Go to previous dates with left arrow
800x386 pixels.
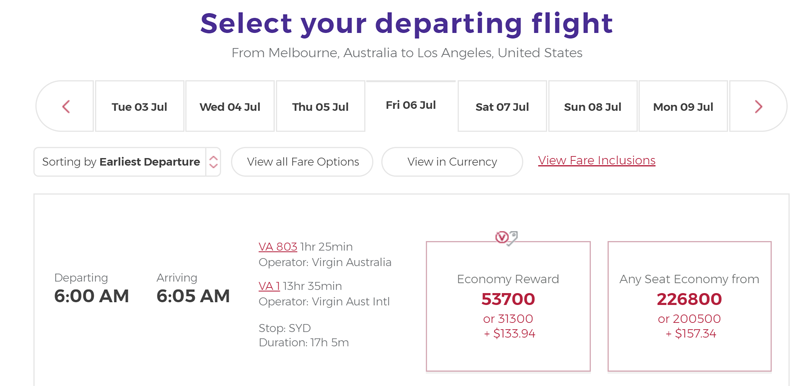click(x=66, y=107)
